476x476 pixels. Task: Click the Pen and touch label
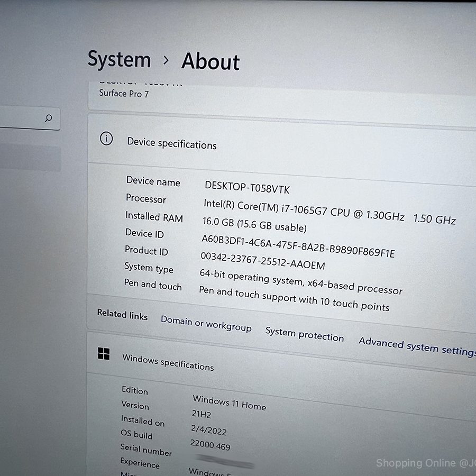153,285
